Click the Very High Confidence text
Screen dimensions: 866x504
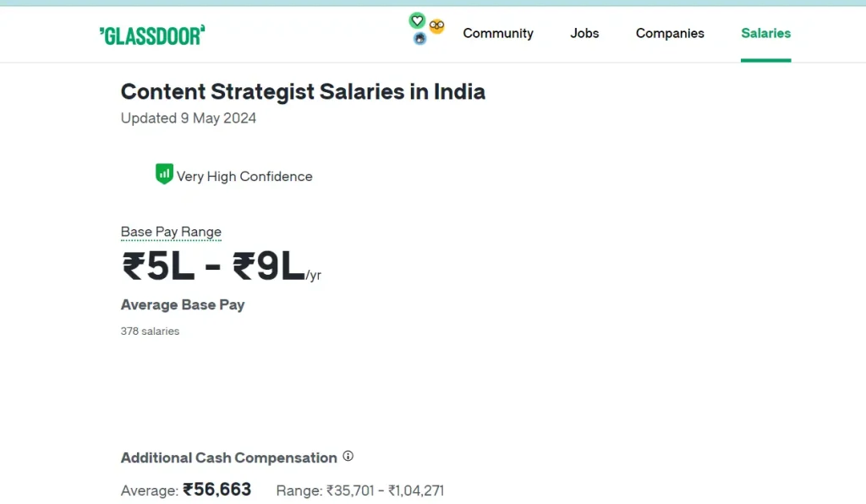pyautogui.click(x=244, y=176)
